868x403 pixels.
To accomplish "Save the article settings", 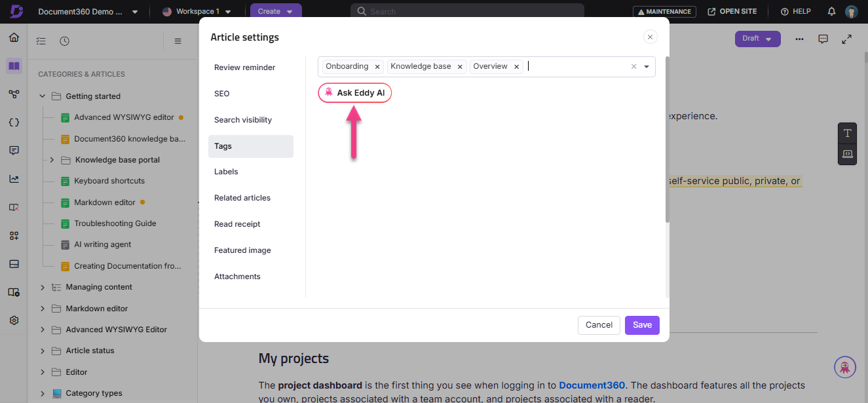I will pyautogui.click(x=641, y=325).
